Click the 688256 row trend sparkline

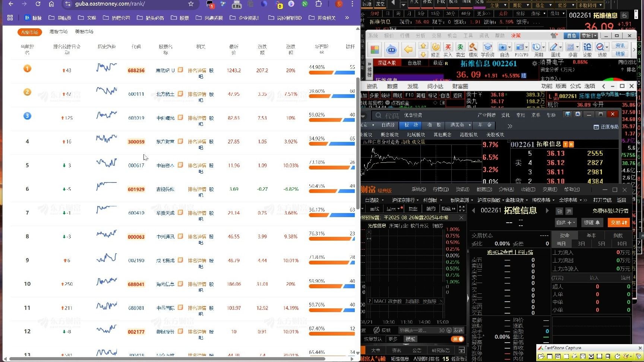pos(107,67)
